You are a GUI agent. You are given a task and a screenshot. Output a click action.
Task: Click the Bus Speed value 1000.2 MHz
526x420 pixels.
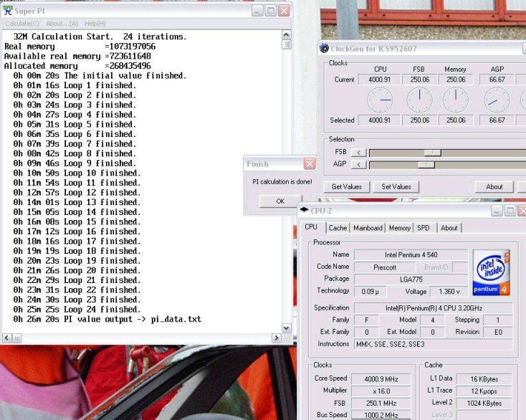[381, 415]
